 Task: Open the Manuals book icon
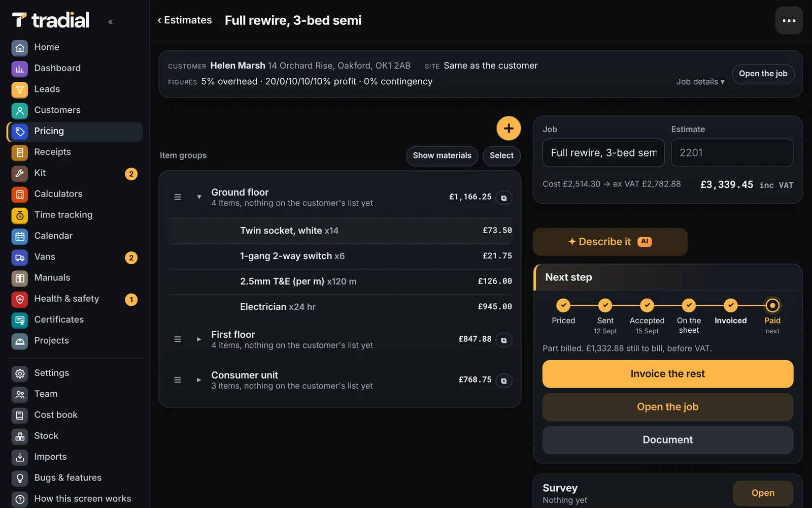[x=20, y=278]
